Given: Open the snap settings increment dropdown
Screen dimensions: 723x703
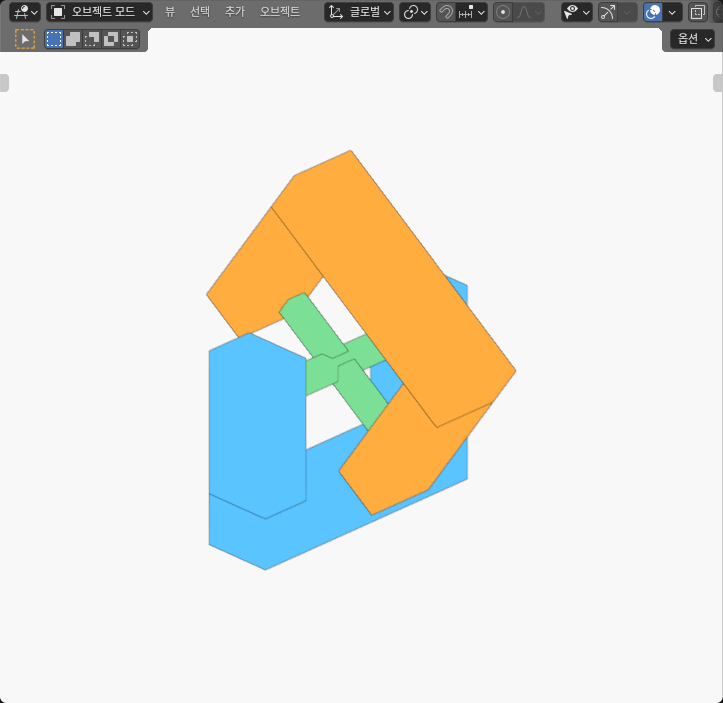Looking at the screenshot, I should click(472, 12).
